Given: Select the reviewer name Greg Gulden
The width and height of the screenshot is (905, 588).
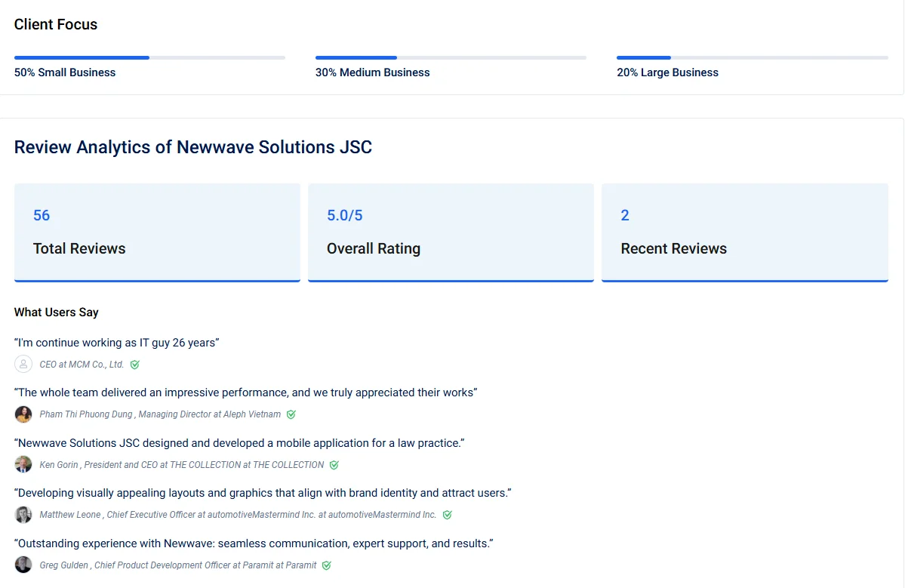Looking at the screenshot, I should [63, 565].
